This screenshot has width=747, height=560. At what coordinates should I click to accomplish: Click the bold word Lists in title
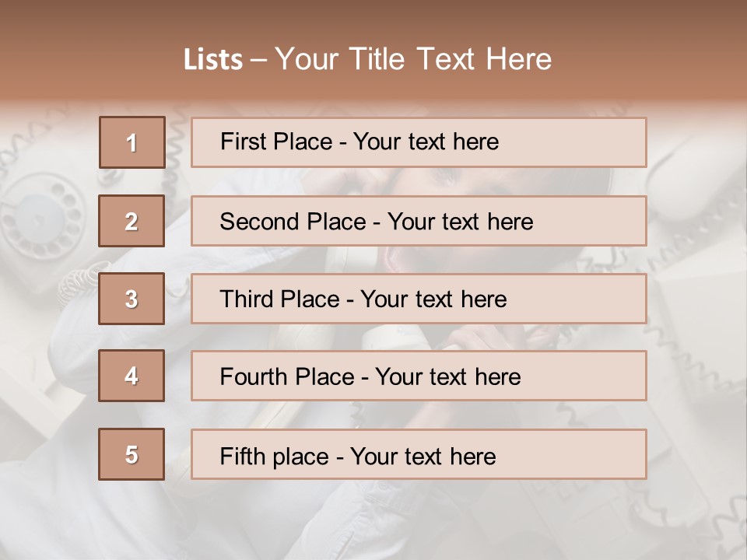[x=213, y=59]
